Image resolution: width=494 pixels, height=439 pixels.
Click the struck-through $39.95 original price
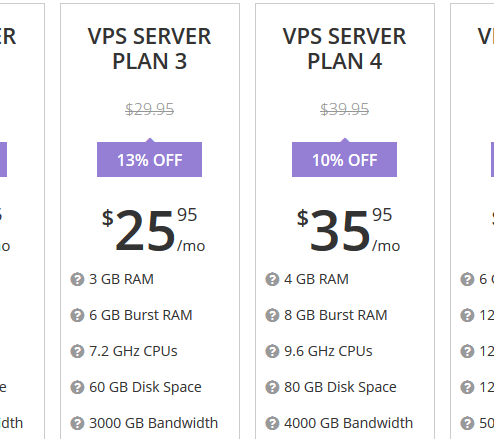[344, 109]
